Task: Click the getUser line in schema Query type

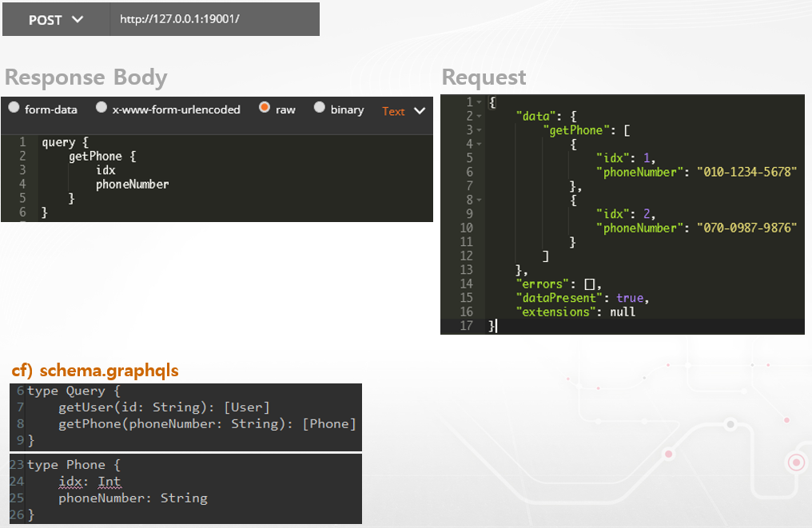Action: click(164, 407)
